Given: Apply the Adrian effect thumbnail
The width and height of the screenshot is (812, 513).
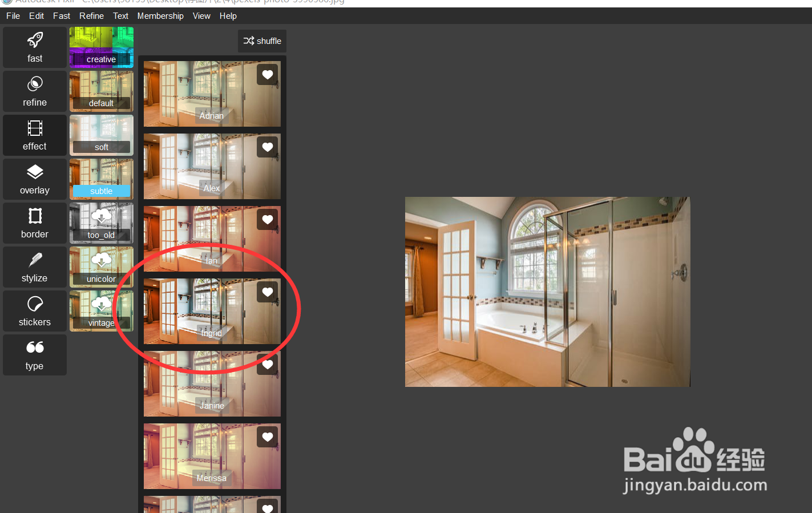Looking at the screenshot, I should pyautogui.click(x=212, y=94).
